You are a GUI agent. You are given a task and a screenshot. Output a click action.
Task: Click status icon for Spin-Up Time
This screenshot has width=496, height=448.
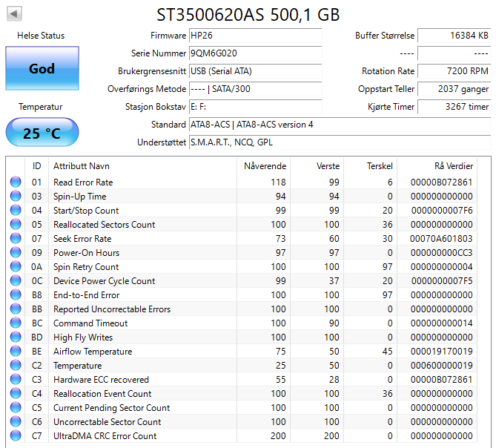click(16, 197)
